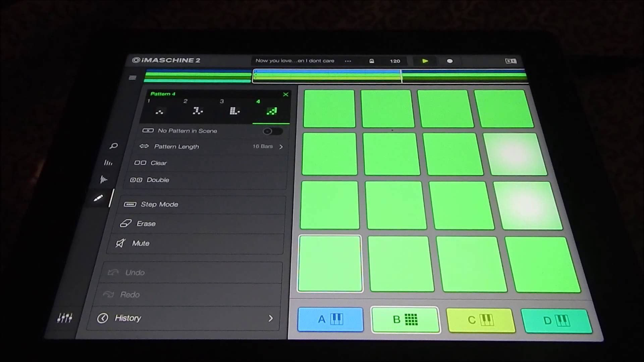Click the top-right layout view icon
644x362 pixels.
point(511,61)
